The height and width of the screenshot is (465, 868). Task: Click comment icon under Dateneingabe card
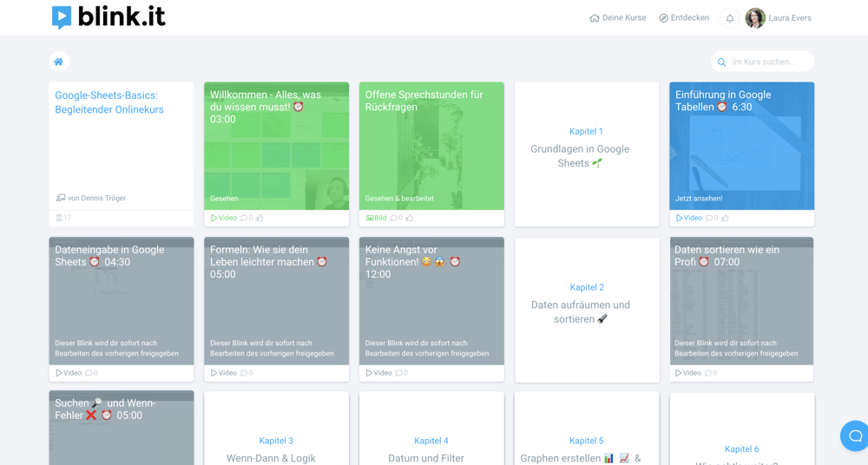click(89, 373)
